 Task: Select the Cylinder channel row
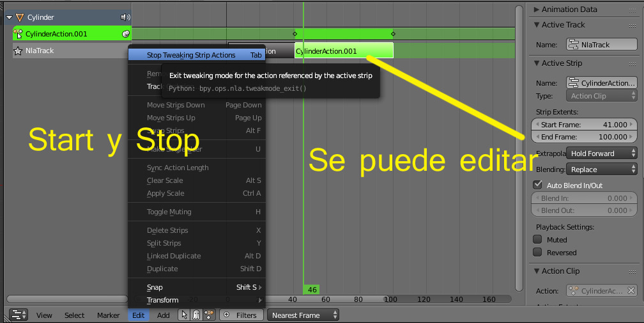pyautogui.click(x=68, y=17)
